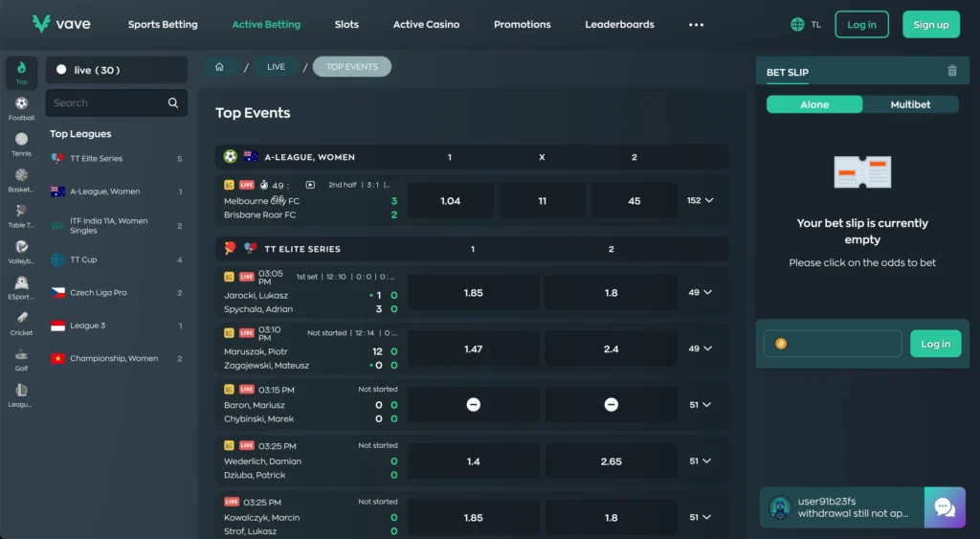Open ITF India 11A, Women Singles league
The width and height of the screenshot is (980, 539).
tap(116, 225)
